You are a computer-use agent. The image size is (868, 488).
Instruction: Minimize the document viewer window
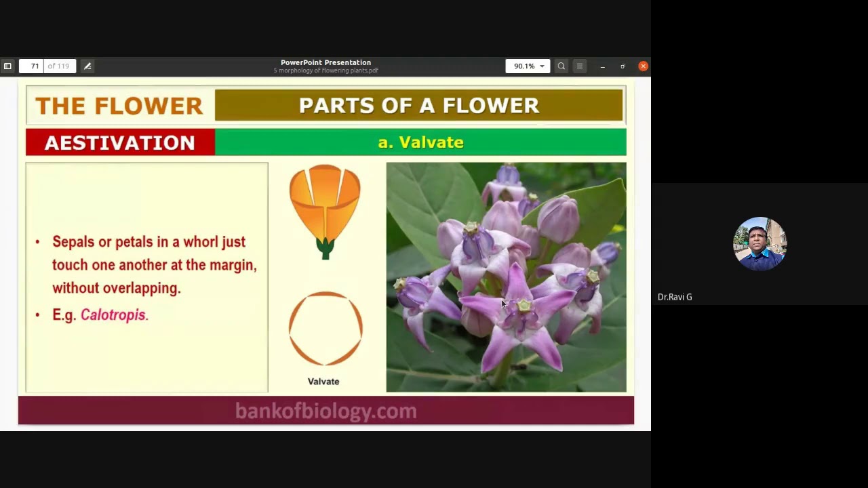[x=602, y=66]
